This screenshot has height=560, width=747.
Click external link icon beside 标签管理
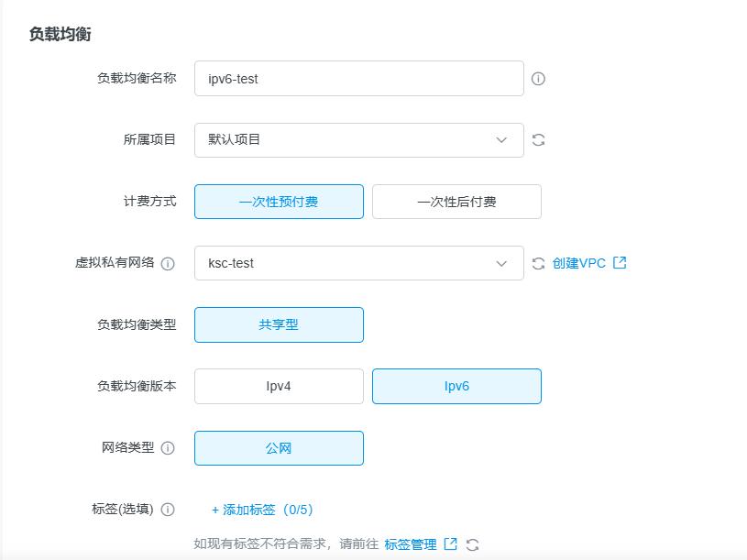[x=451, y=544]
